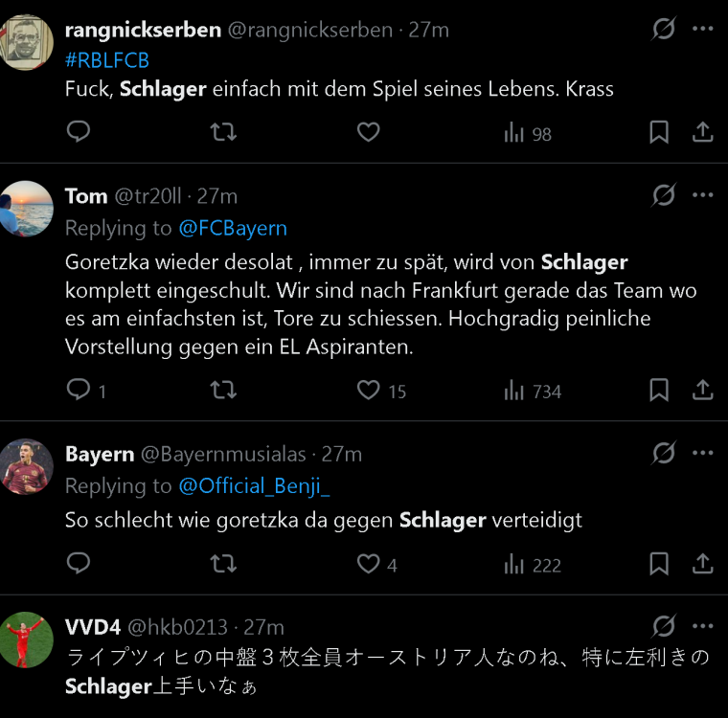Open VVD4's avatar
This screenshot has width=728, height=718.
tap(26, 639)
